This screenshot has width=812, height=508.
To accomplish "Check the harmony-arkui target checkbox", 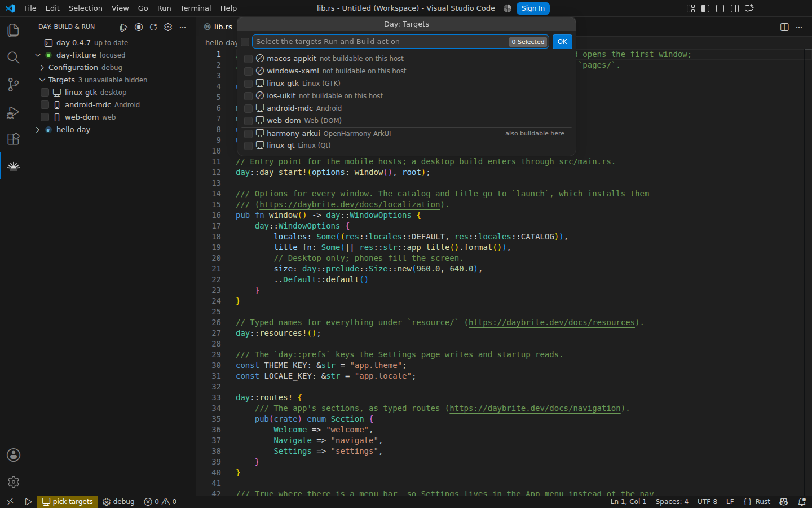I will click(x=248, y=134).
